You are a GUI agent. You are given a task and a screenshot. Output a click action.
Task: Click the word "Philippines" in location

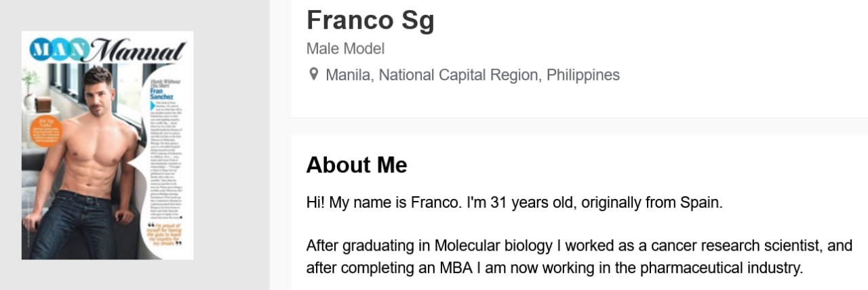click(x=583, y=75)
